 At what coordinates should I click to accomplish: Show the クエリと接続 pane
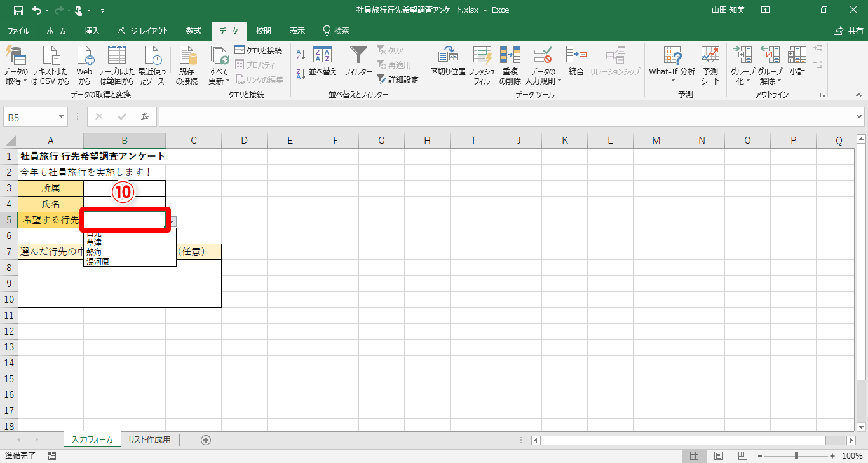pyautogui.click(x=258, y=50)
